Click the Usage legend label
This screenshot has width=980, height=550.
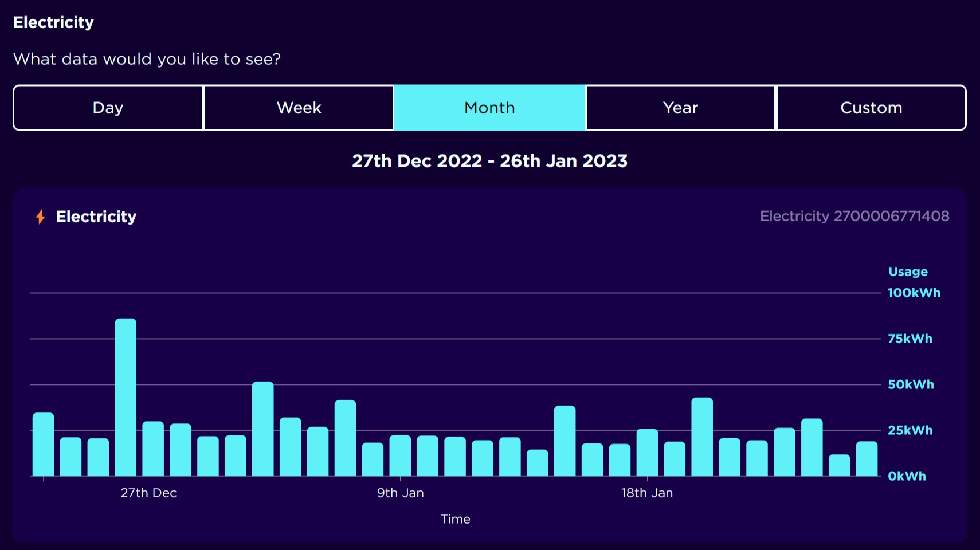(x=908, y=272)
